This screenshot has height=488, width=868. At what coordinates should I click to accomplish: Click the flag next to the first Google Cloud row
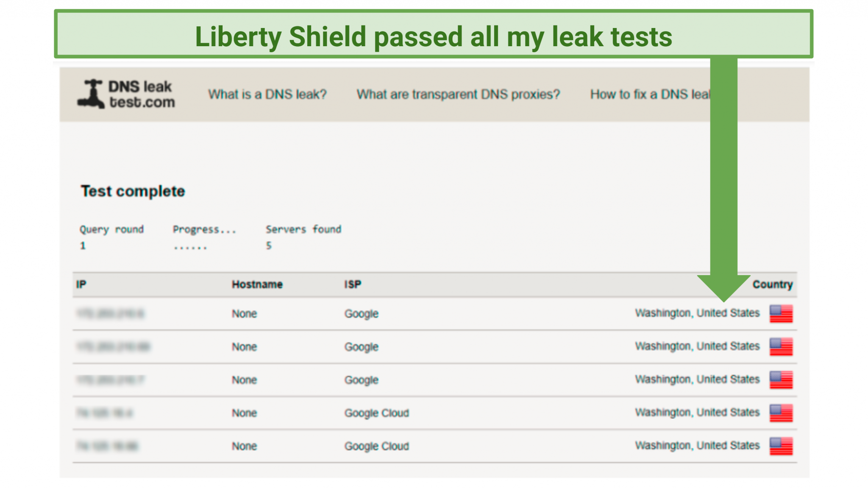pos(781,413)
